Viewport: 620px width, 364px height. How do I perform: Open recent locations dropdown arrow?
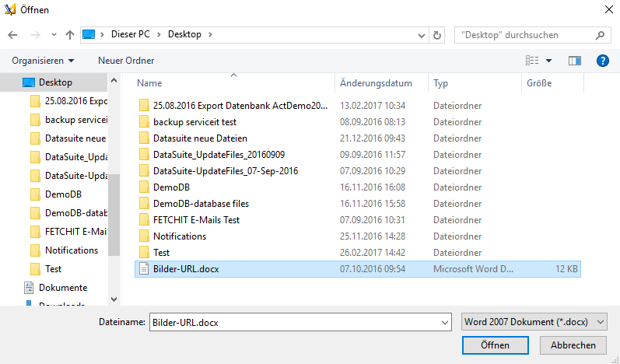(x=54, y=35)
